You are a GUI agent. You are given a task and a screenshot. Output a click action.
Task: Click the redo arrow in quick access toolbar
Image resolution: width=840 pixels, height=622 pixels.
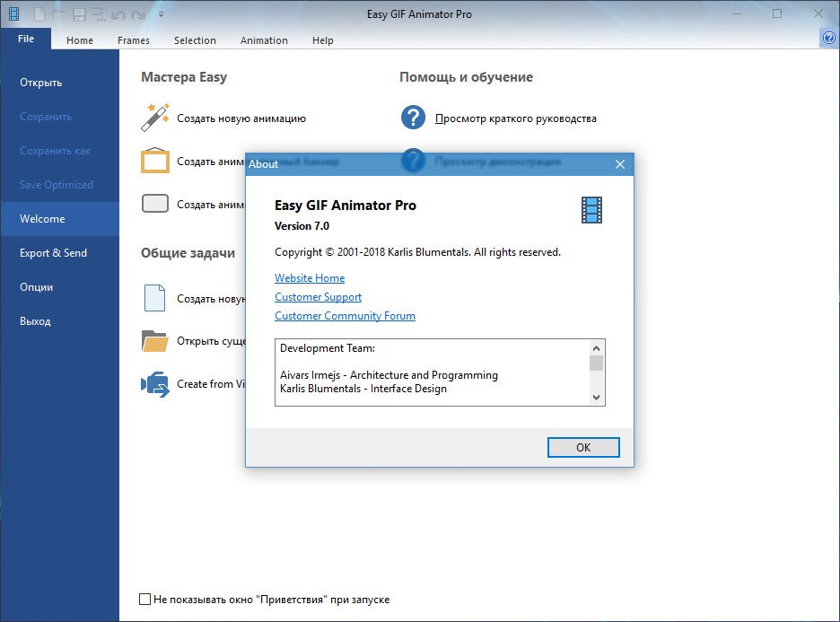tap(137, 14)
